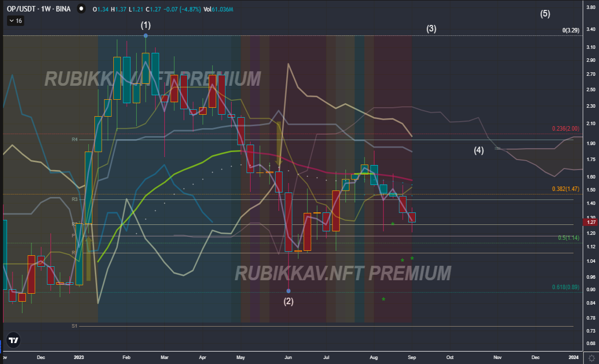Select the Elliott wave label (1)
Image resolution: width=599 pixels, height=364 pixels.
145,24
